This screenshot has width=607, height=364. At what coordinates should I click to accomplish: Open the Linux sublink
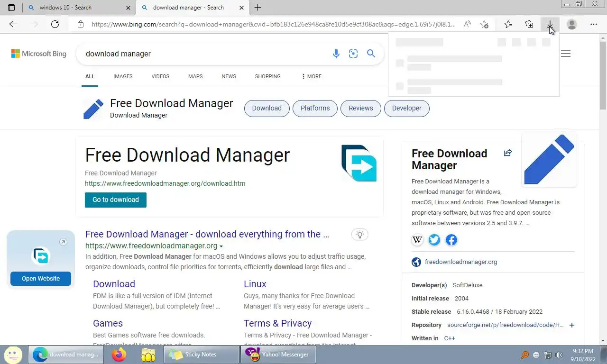255,284
